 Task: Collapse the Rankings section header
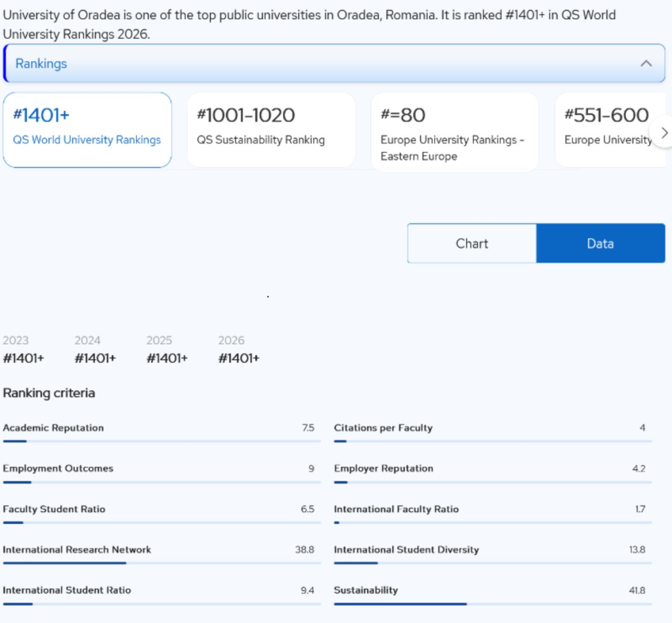click(334, 64)
